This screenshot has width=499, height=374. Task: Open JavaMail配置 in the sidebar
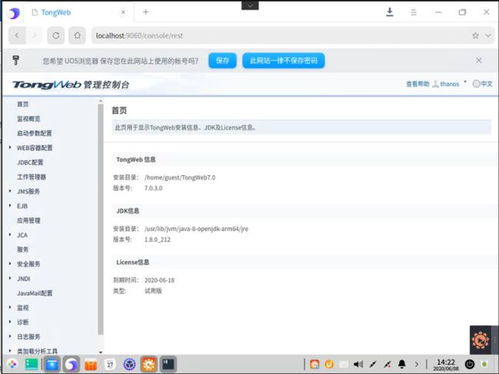click(35, 293)
